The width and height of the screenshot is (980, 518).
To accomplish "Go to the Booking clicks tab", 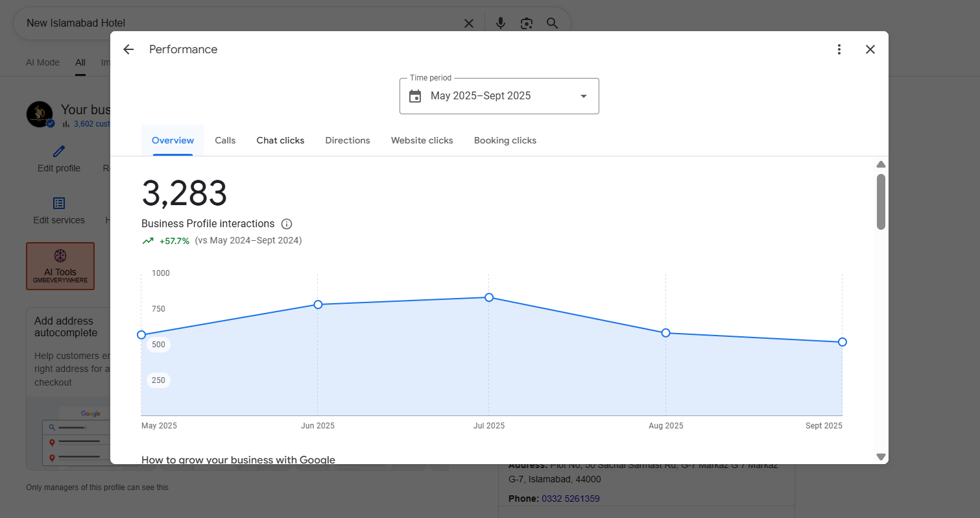I will pos(505,140).
